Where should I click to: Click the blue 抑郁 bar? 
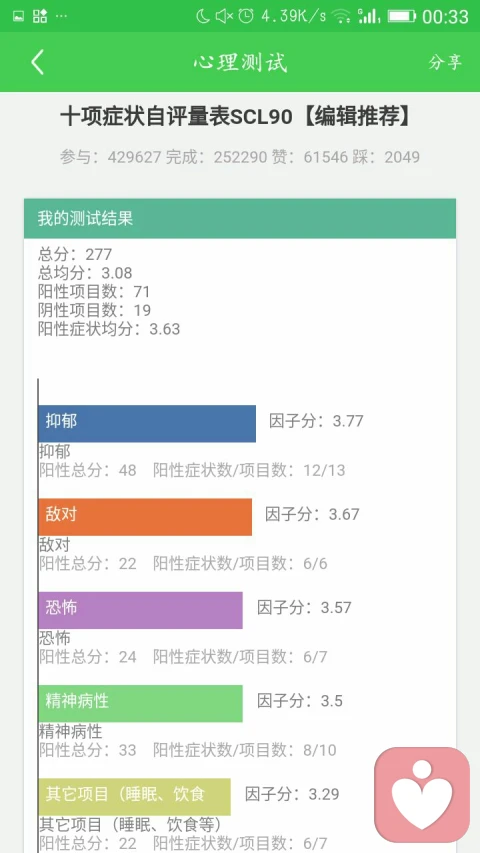(147, 423)
